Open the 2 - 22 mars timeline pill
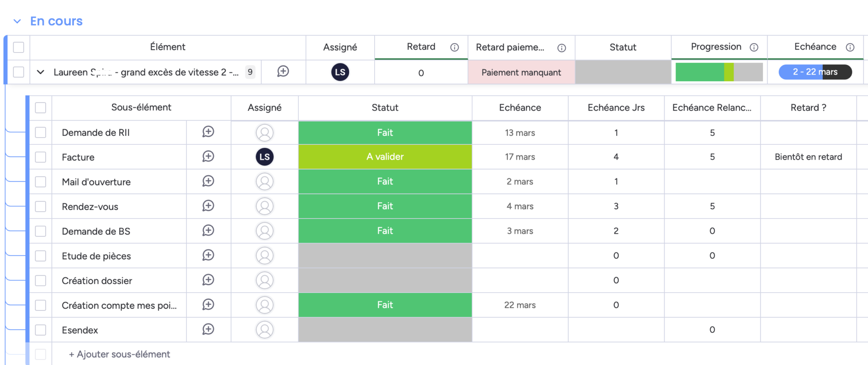This screenshot has width=868, height=365. (x=815, y=72)
